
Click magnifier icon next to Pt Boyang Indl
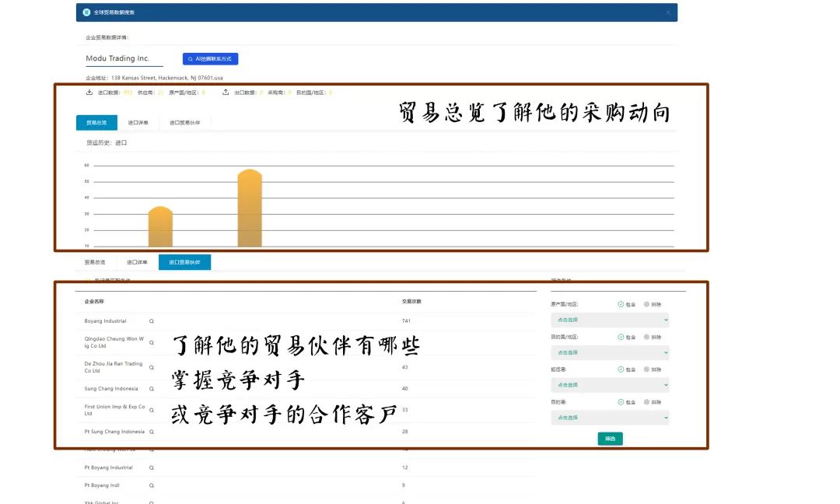(x=152, y=485)
